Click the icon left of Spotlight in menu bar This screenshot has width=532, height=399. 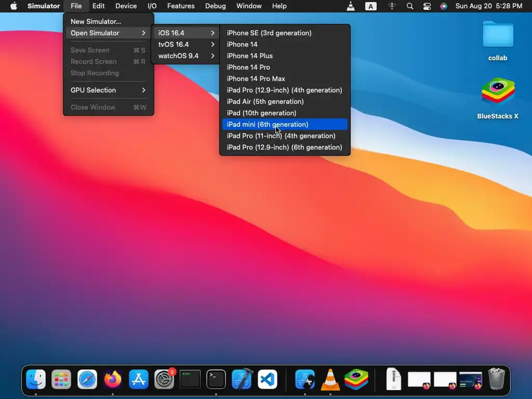392,6
